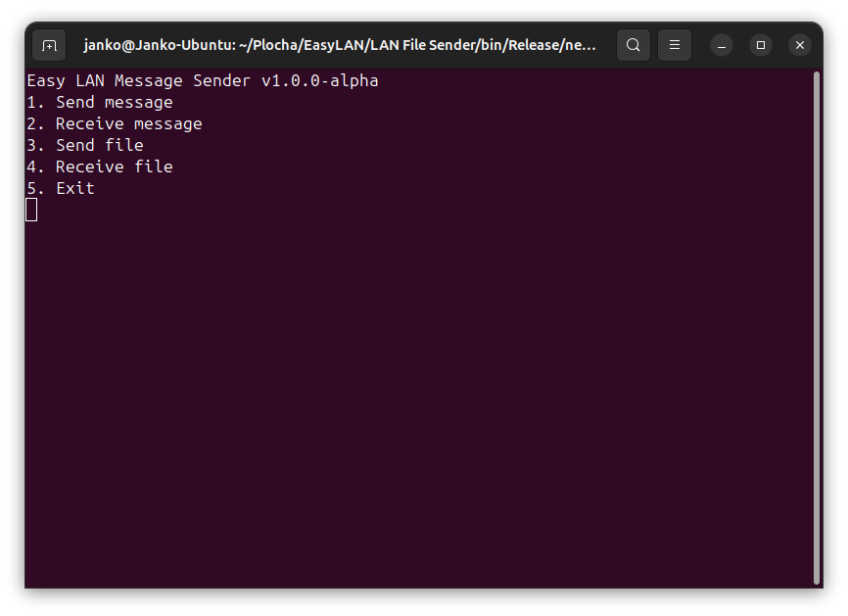Viewport: 848px width, 616px height.
Task: Click the Send message menu line
Action: click(100, 102)
